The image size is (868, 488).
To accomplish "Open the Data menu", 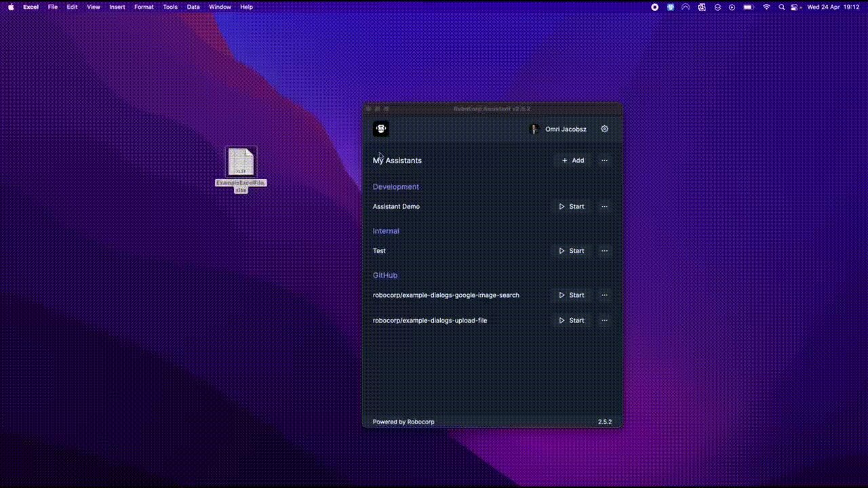I will pos(193,7).
